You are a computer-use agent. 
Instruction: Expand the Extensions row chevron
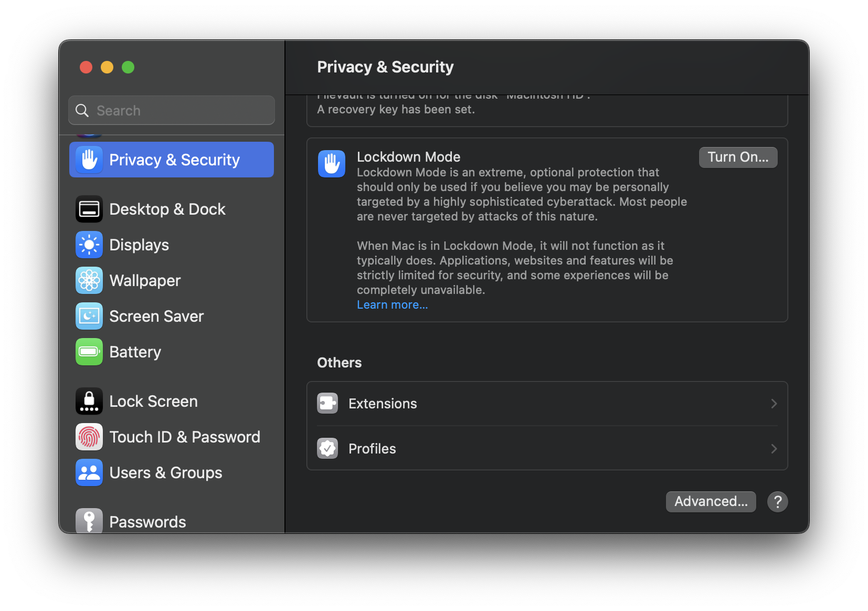coord(774,403)
